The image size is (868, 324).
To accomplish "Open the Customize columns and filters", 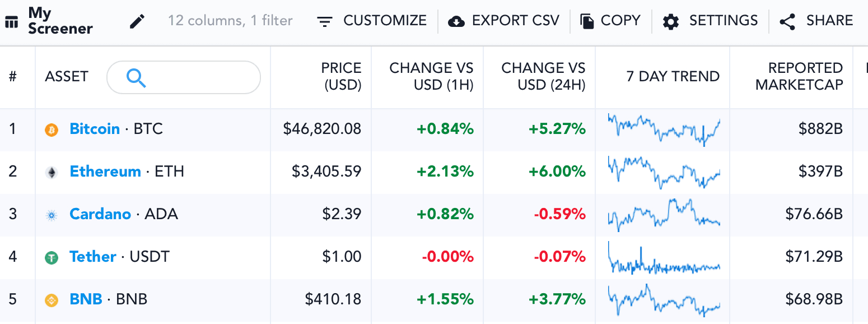I will (372, 21).
